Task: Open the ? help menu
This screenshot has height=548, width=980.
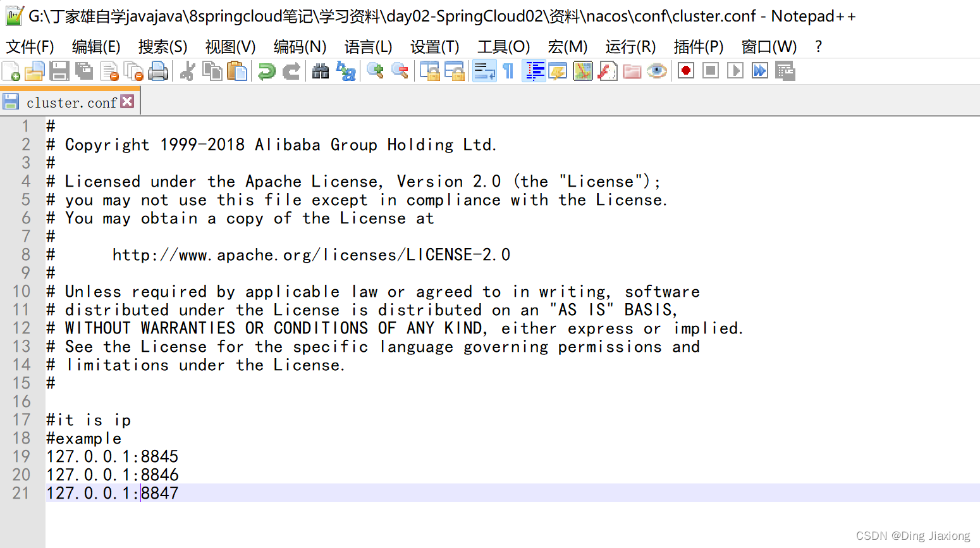Action: [819, 47]
